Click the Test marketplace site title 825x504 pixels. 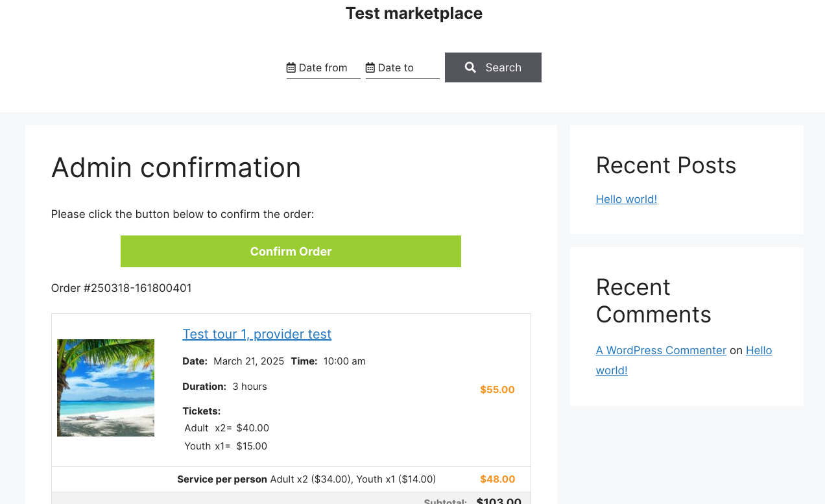point(414,13)
